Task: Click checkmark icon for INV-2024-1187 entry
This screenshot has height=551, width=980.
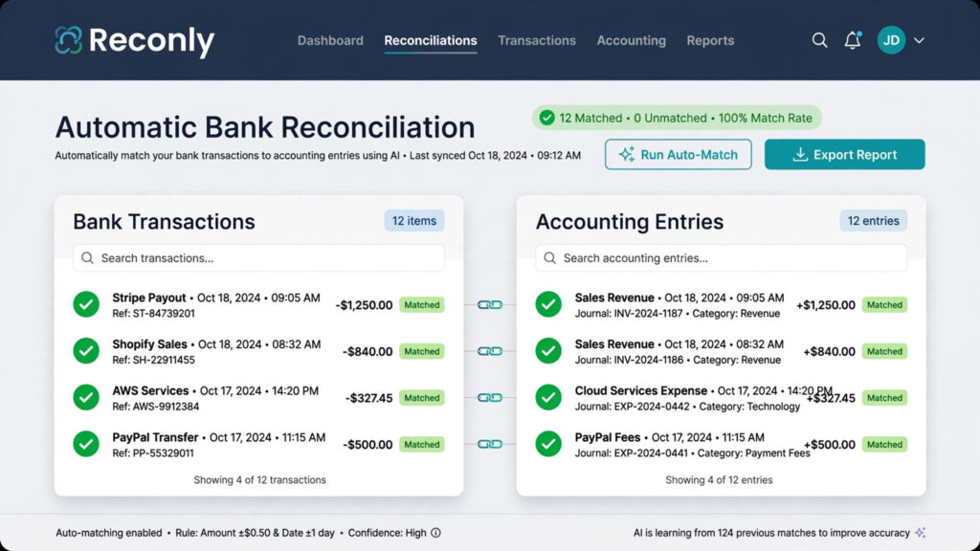Action: pyautogui.click(x=548, y=304)
